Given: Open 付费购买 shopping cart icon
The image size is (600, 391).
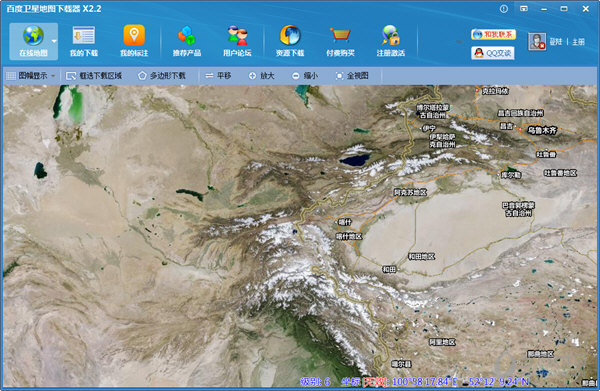Looking at the screenshot, I should (x=340, y=41).
